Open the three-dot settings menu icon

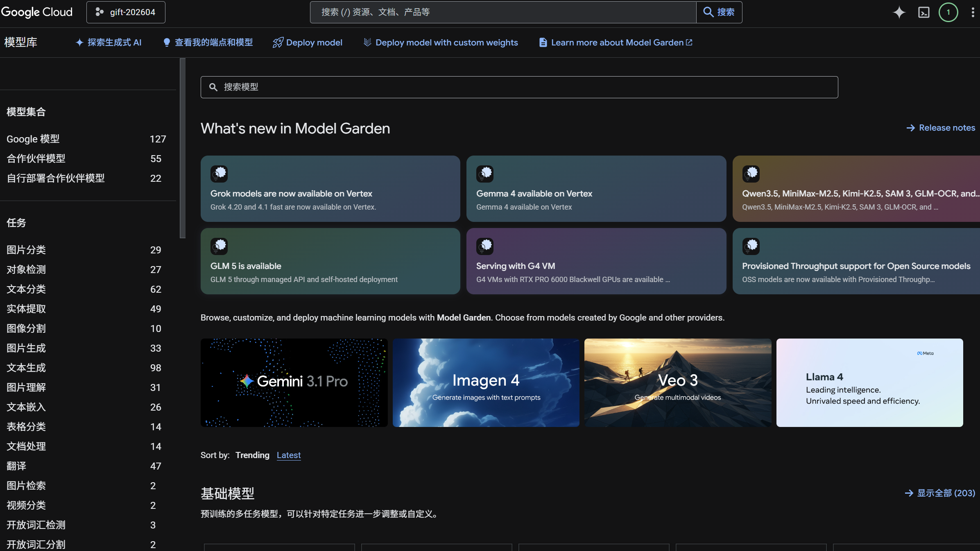click(x=973, y=12)
